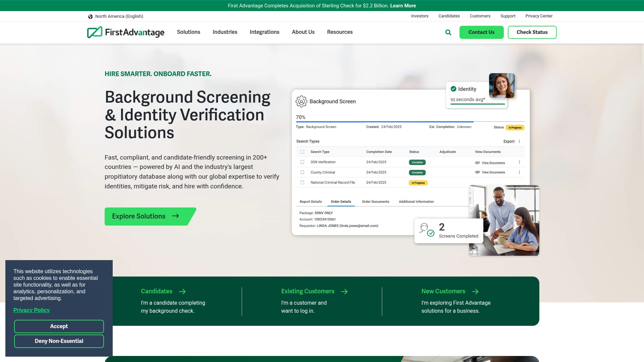The height and width of the screenshot is (362, 644).
Task: Open the Privacy Policy link
Action: point(31,310)
